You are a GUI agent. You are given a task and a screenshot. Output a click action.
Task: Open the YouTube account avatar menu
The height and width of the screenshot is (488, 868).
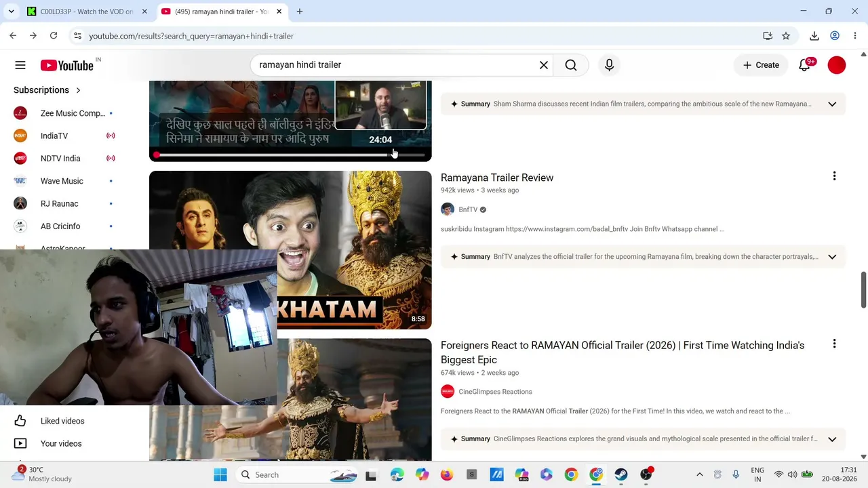837,65
